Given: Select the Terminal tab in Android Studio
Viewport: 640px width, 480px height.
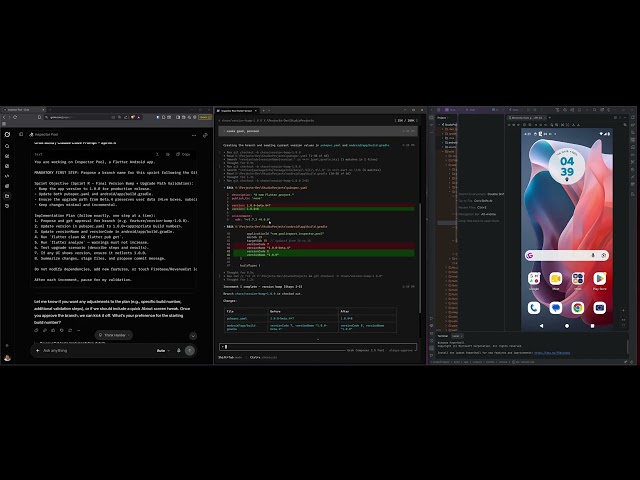Looking at the screenshot, I should click(x=443, y=336).
